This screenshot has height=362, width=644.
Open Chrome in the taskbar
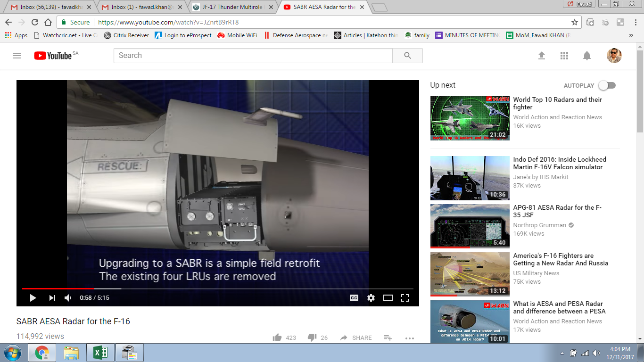[x=42, y=353]
